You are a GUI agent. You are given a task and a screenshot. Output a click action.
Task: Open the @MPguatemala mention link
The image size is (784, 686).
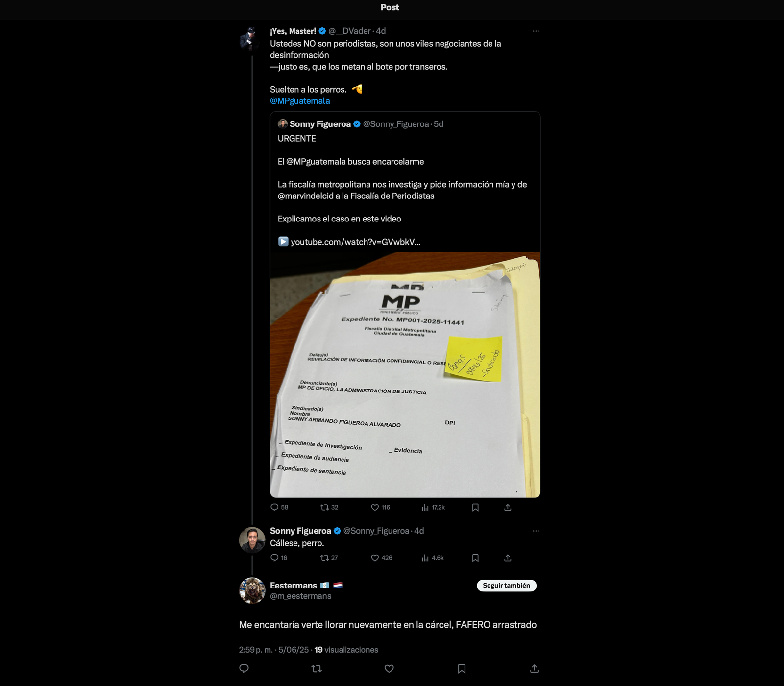(x=300, y=101)
